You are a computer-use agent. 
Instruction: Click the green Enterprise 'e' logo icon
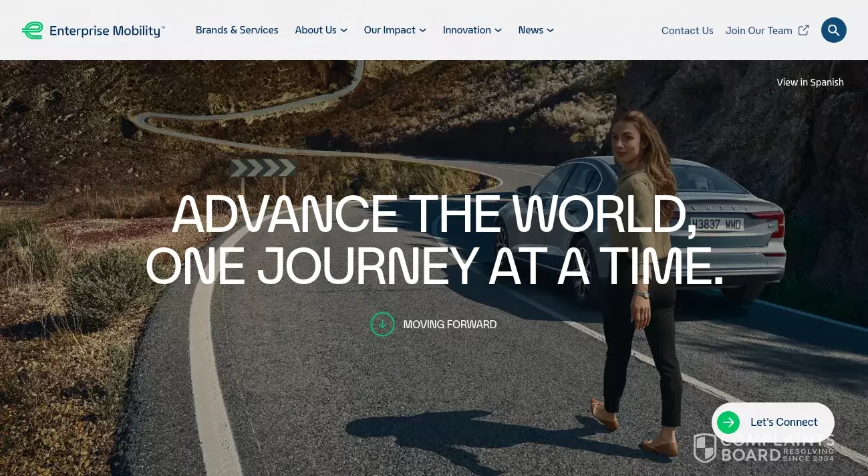point(32,31)
